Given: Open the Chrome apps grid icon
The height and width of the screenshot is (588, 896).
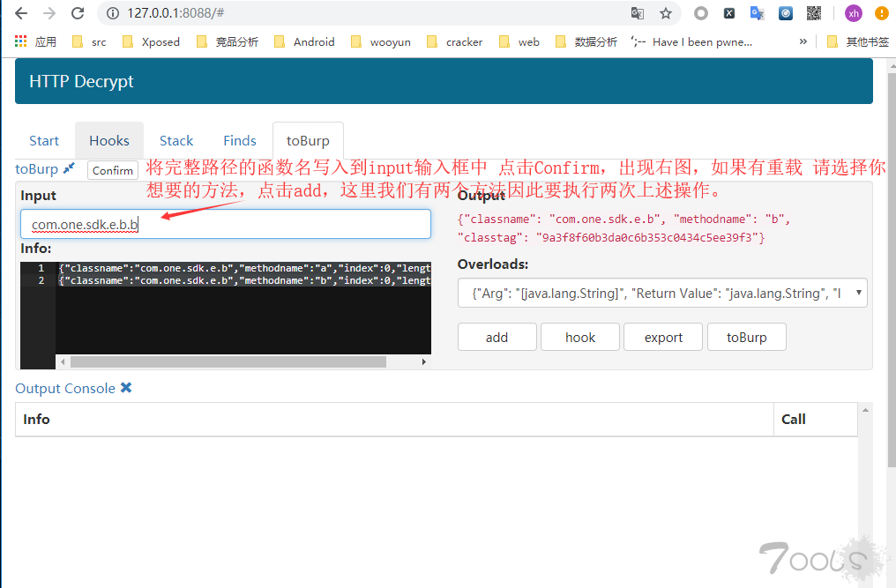Looking at the screenshot, I should click(21, 41).
